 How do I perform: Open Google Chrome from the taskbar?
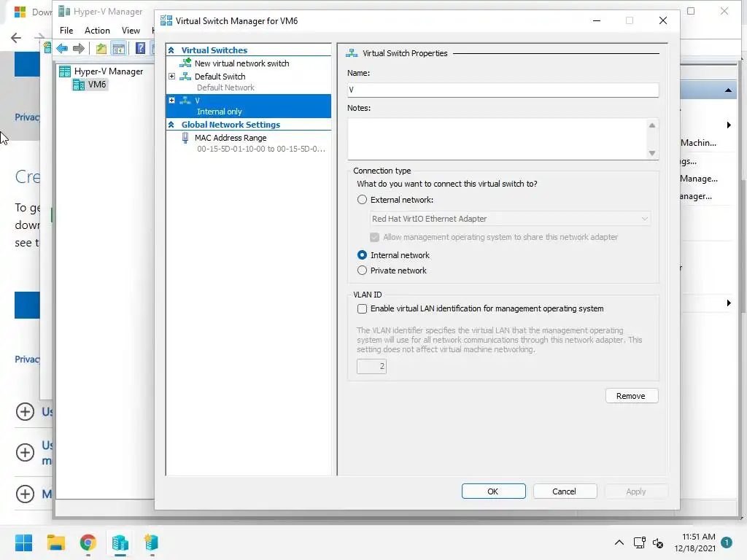pyautogui.click(x=88, y=542)
